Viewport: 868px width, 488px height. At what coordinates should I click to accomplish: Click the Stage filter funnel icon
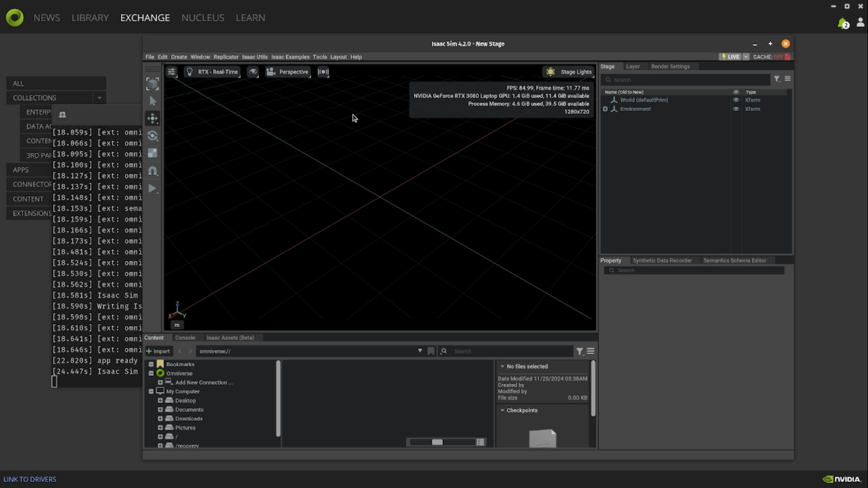pos(777,79)
